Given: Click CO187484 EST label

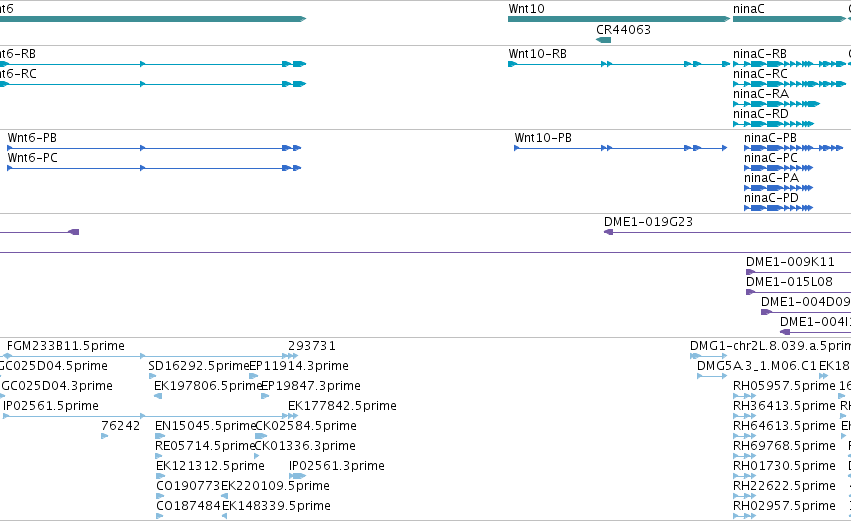Looking at the screenshot, I should (x=188, y=507).
